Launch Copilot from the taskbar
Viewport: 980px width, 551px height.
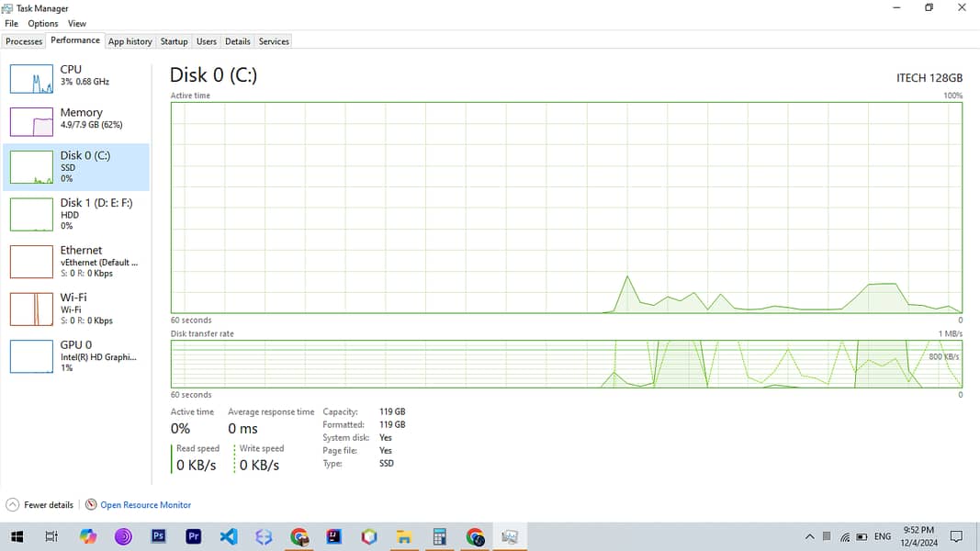click(x=87, y=536)
